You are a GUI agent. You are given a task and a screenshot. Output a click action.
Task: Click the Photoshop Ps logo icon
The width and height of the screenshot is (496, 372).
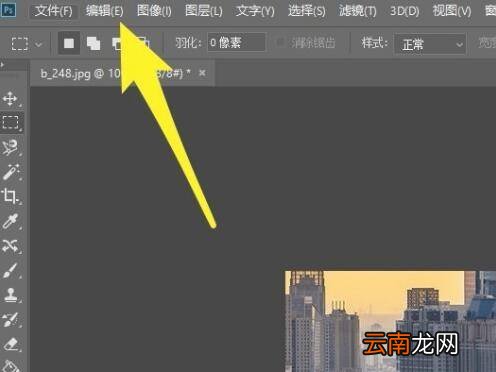pos(8,10)
